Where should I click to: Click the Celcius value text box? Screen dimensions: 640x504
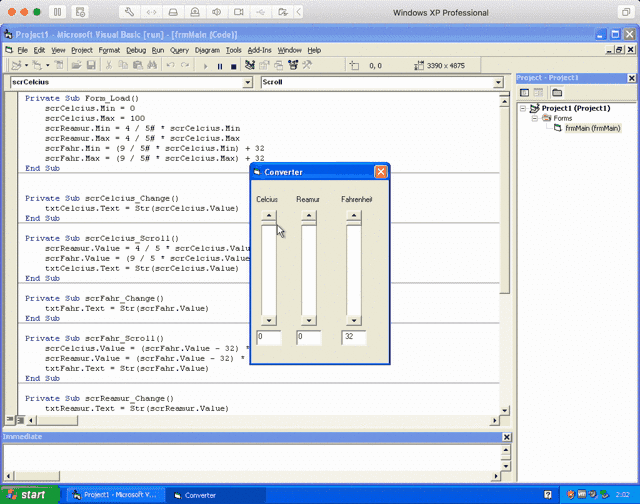(x=269, y=337)
